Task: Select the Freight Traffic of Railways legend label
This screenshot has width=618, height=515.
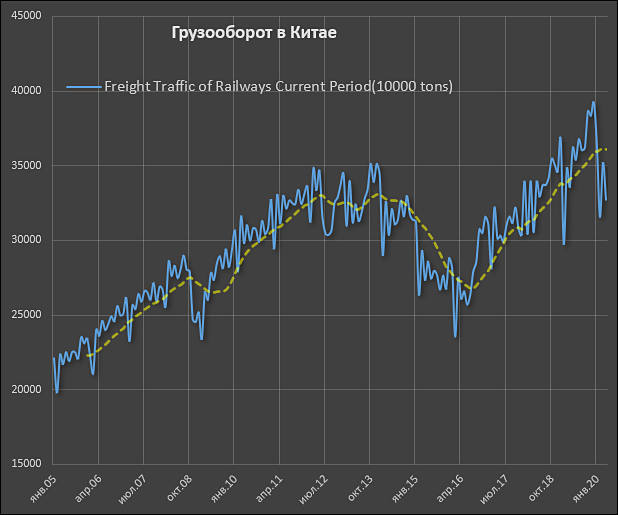Action: click(x=278, y=87)
